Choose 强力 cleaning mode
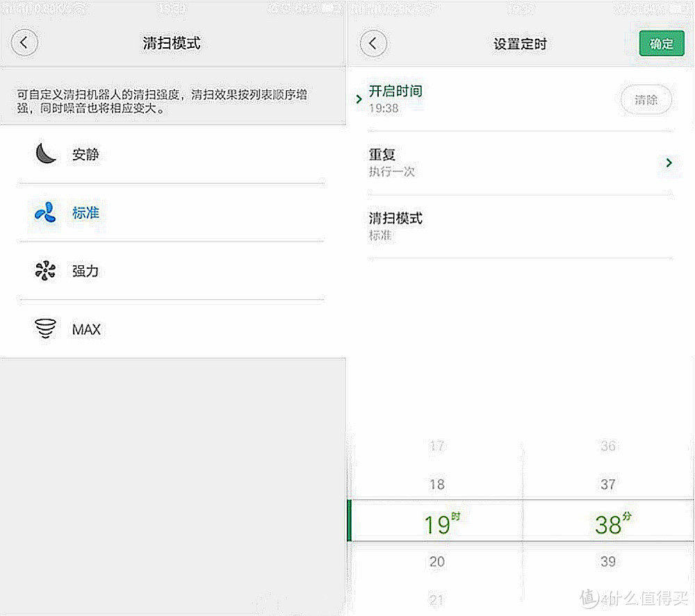Screen dimensions: 695x616 pyautogui.click(x=172, y=271)
